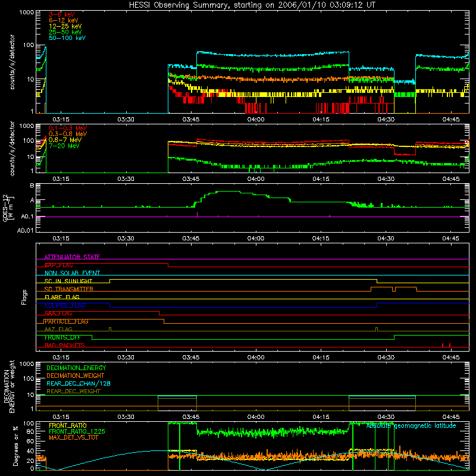
Task: Select the PARTICLE_FLAG label
Action: pos(66,321)
